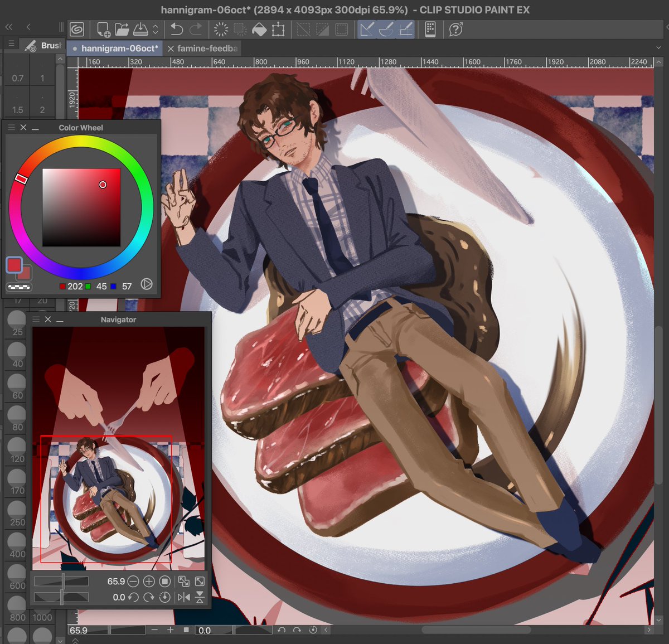669x644 pixels.
Task: Reset rotation in Navigator panel
Action: (164, 598)
